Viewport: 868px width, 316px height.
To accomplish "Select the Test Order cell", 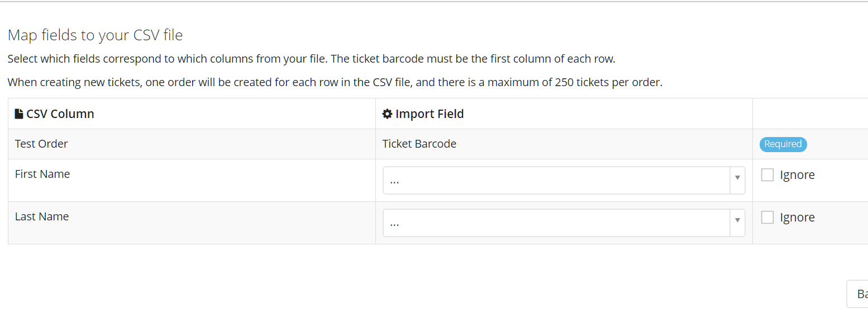I will click(192, 144).
